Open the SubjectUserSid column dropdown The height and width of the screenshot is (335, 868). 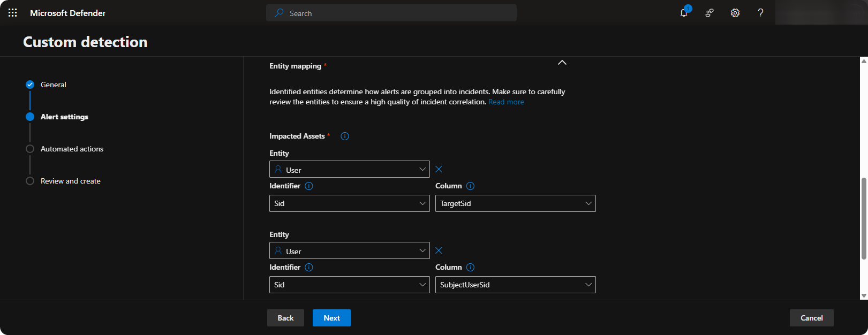(x=515, y=285)
